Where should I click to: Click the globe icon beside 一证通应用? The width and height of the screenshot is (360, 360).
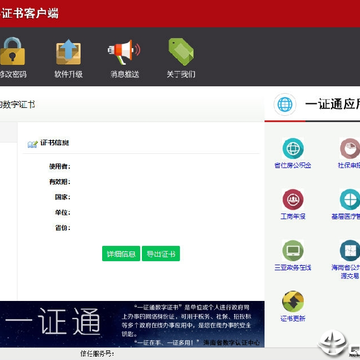285,105
